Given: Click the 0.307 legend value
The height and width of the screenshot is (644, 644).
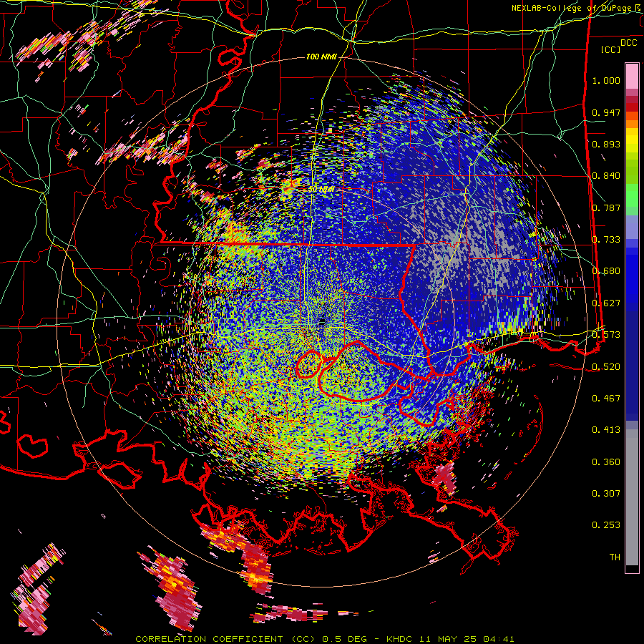Looking at the screenshot, I should 606,494.
